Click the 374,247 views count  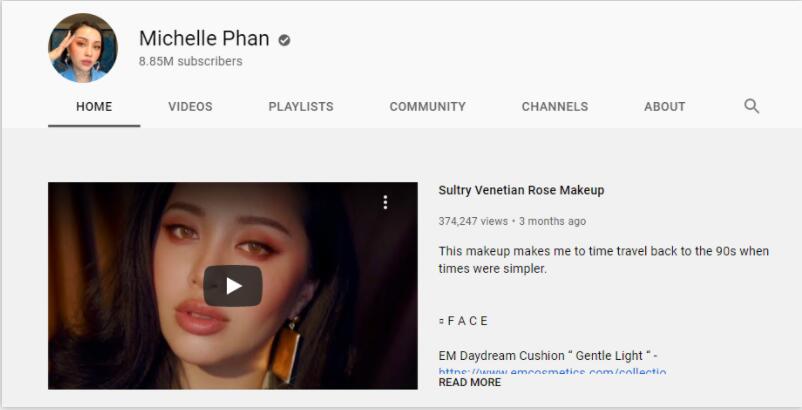473,221
